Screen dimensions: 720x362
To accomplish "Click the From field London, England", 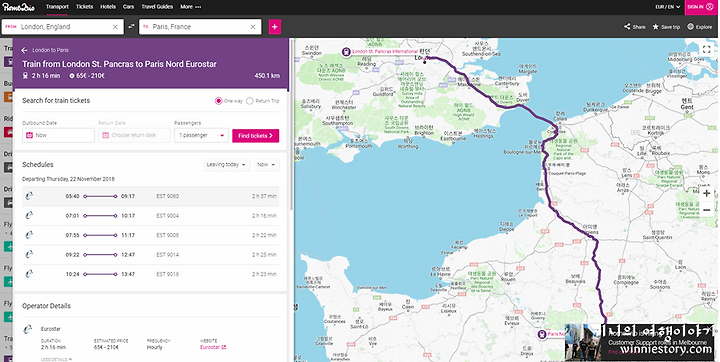I will click(62, 27).
